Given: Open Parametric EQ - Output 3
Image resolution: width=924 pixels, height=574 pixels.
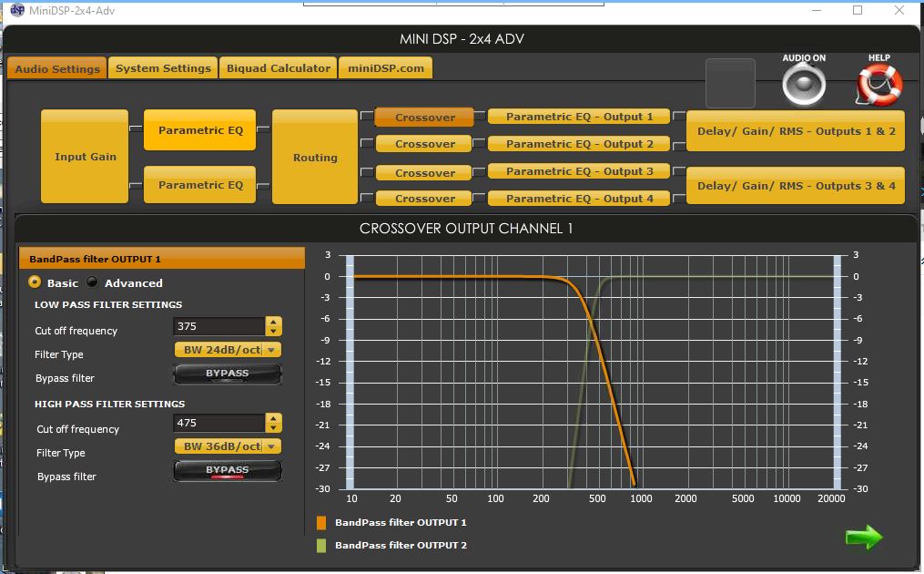Looking at the screenshot, I should (x=579, y=171).
